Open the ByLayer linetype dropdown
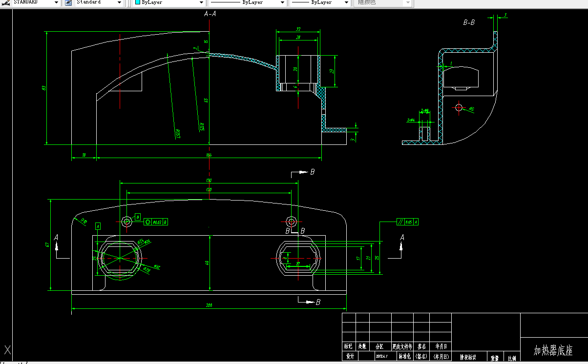Screen dimensions: 588x364 click(x=248, y=2)
